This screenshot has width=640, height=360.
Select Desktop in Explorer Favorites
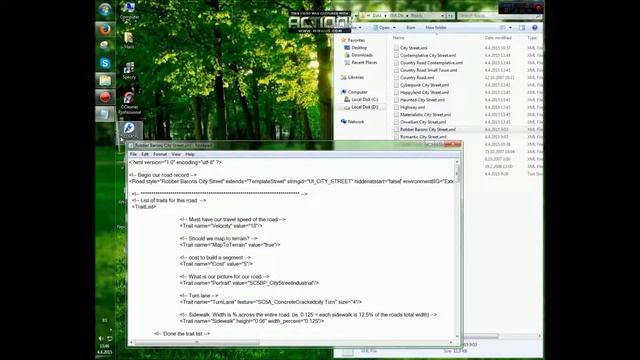(x=359, y=47)
